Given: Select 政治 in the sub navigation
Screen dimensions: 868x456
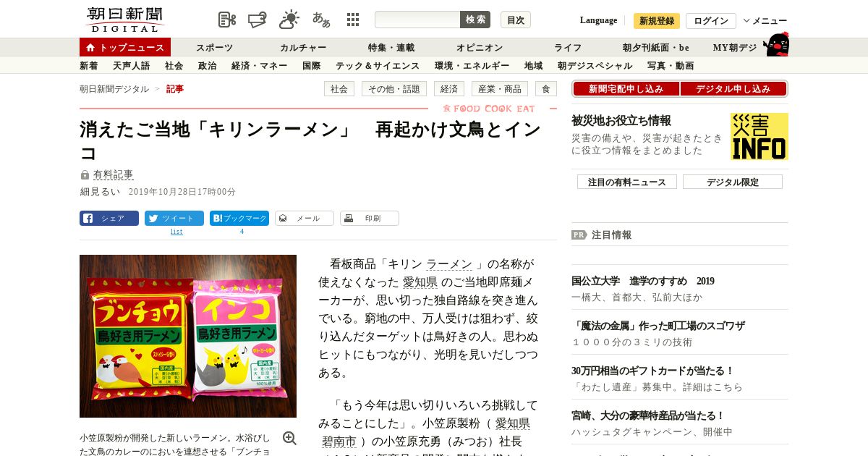Looking at the screenshot, I should (208, 66).
